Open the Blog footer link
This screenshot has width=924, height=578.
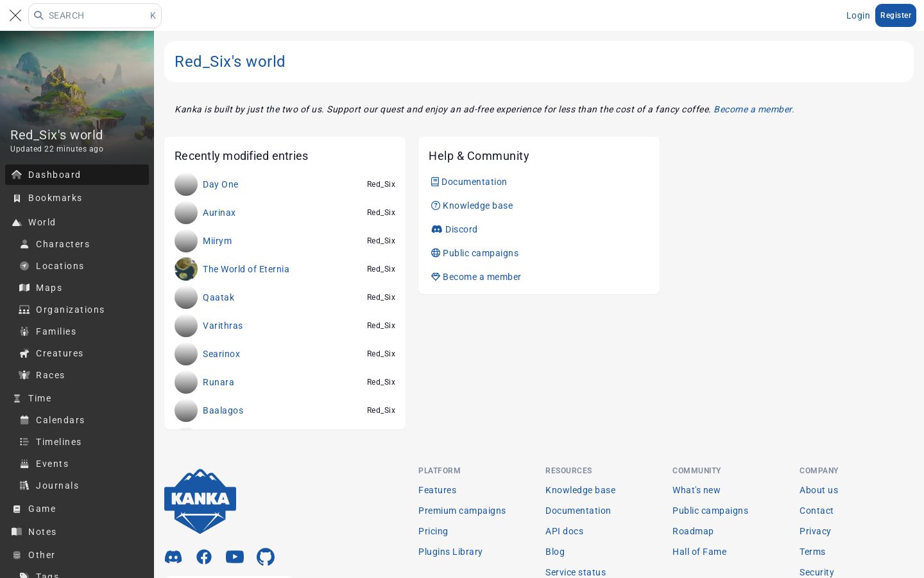pos(555,552)
